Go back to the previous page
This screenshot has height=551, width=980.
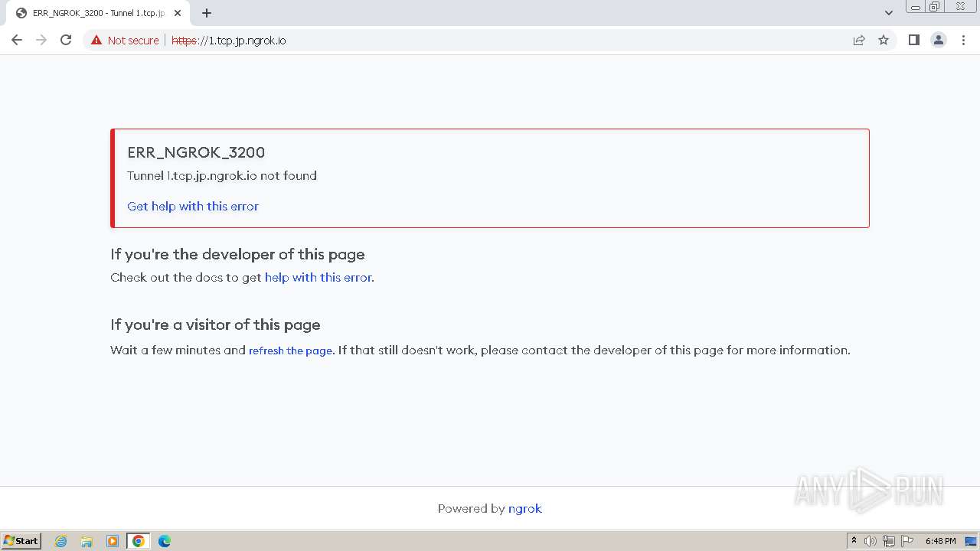(x=17, y=40)
